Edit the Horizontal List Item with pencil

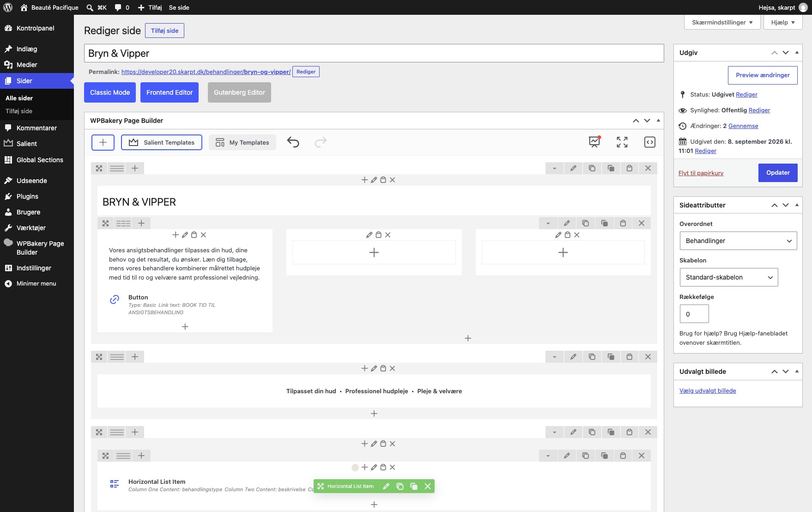(386, 486)
